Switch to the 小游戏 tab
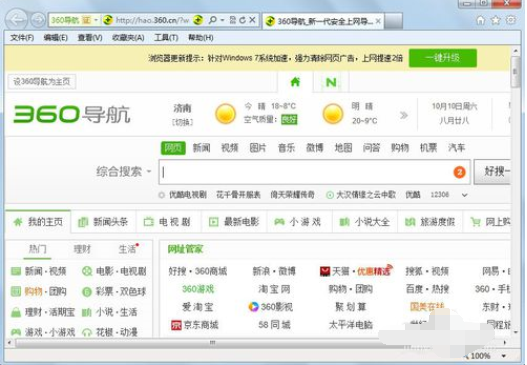The image size is (527, 365). pyautogui.click(x=299, y=222)
